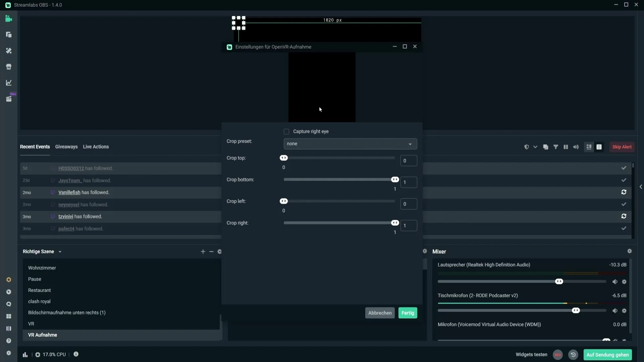This screenshot has height=362, width=644.
Task: Switch to the Recent Events tab
Action: [35, 147]
